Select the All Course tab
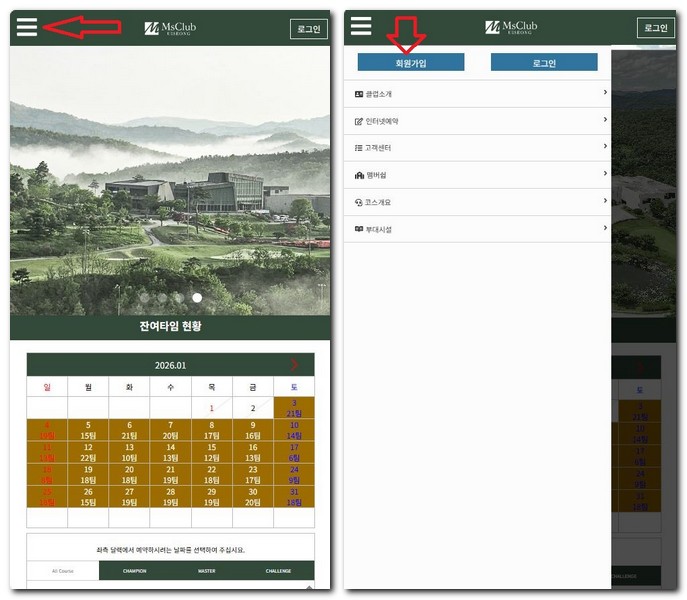Viewport: 687px width, 600px height. point(63,571)
